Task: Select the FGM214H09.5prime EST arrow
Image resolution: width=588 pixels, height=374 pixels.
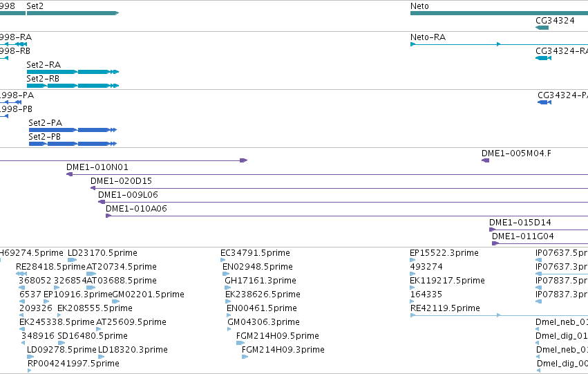Action: (240, 342)
